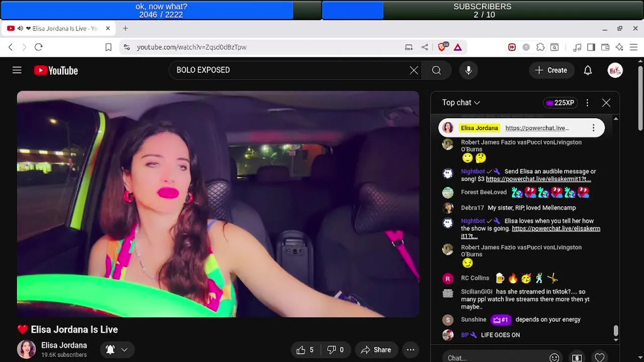Click the browser address bar URL
The image size is (644, 362).
[x=192, y=47]
